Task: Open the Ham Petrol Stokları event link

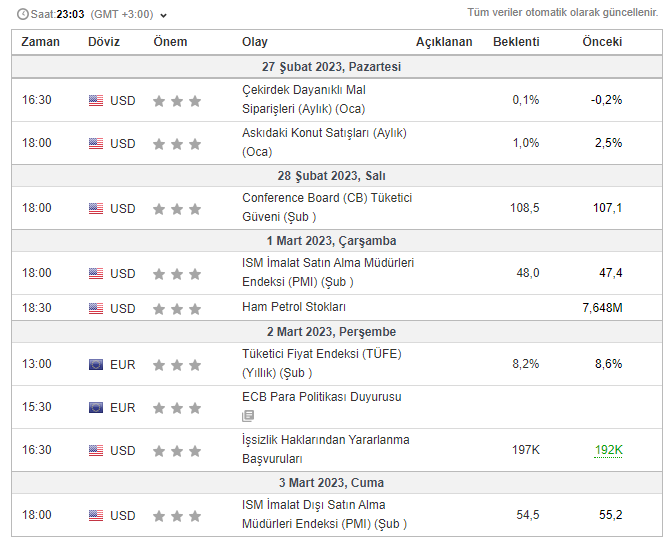Action: [x=294, y=307]
